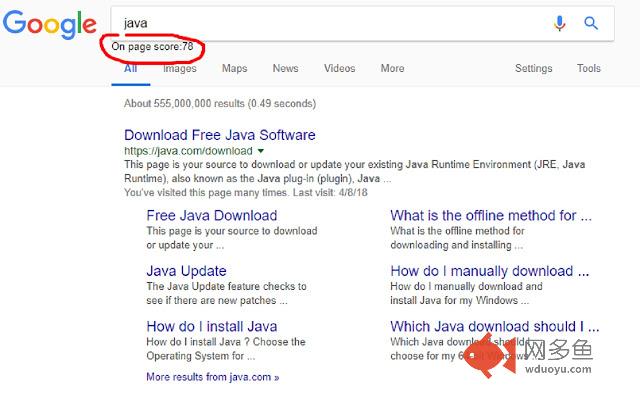The height and width of the screenshot is (400, 640).
Task: Select the All results tab
Action: [x=130, y=68]
